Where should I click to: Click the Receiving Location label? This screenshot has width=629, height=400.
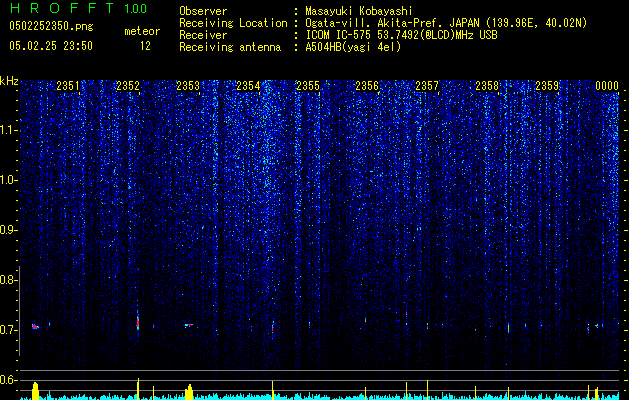point(233,23)
